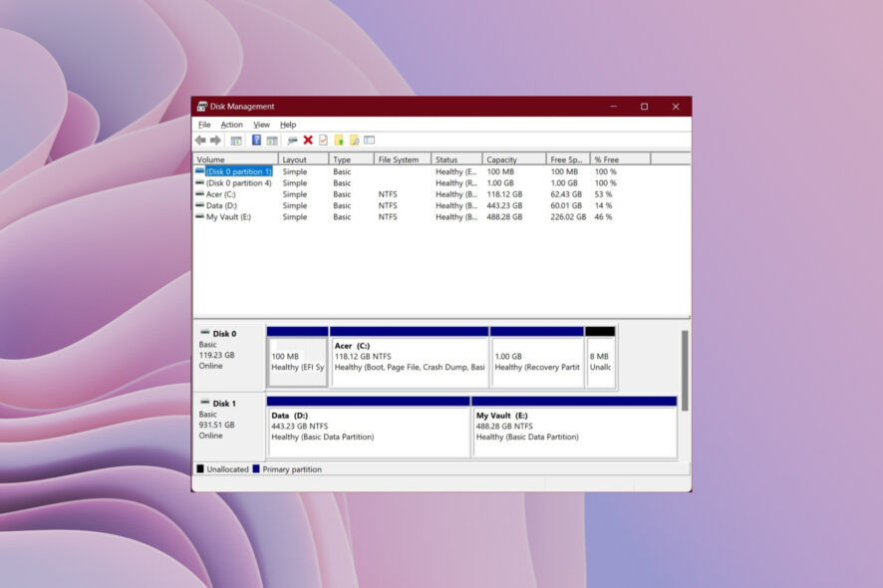
Task: Sort by the % Free column header
Action: coord(620,159)
